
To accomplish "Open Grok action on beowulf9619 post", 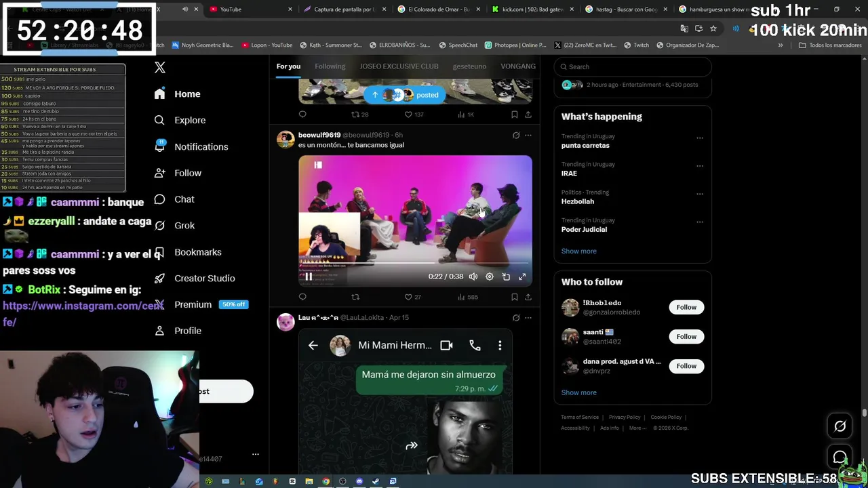I will (x=516, y=136).
